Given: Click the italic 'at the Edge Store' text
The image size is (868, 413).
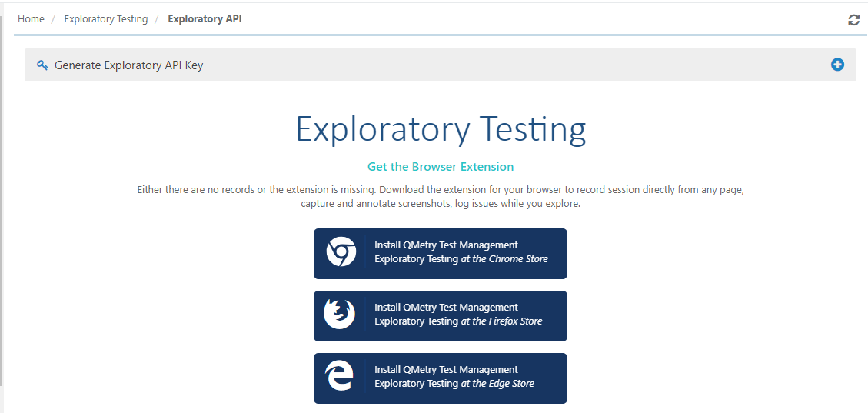Looking at the screenshot, I should (497, 384).
